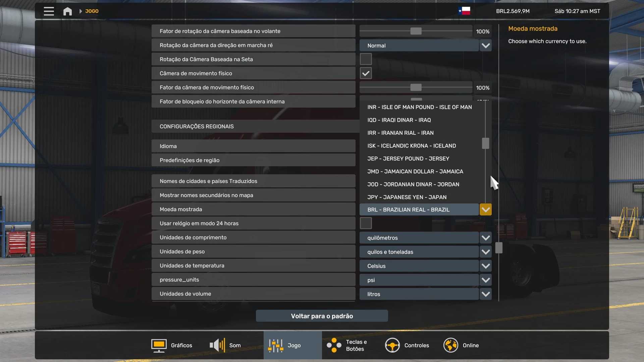The height and width of the screenshot is (362, 644).
Task: Adjust steering-based camera rotation factor slider
Action: coord(416,31)
